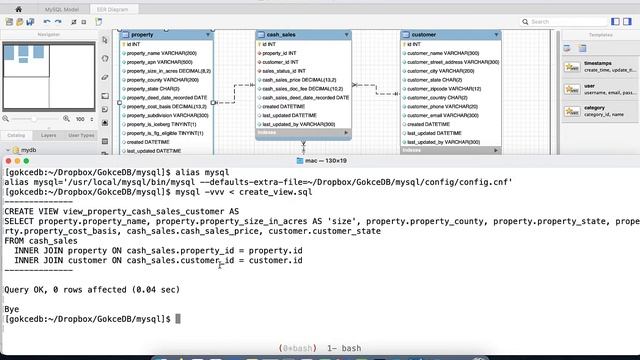Select the '0+bash' terminal session
This screenshot has width=640, height=360.
(298, 348)
